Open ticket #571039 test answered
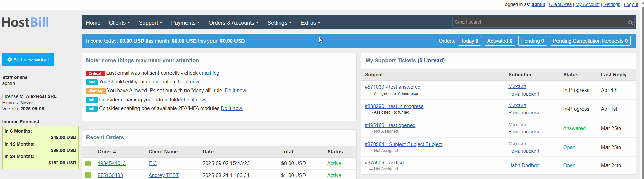Image resolution: width=644 pixels, height=179 pixels. pos(392,87)
